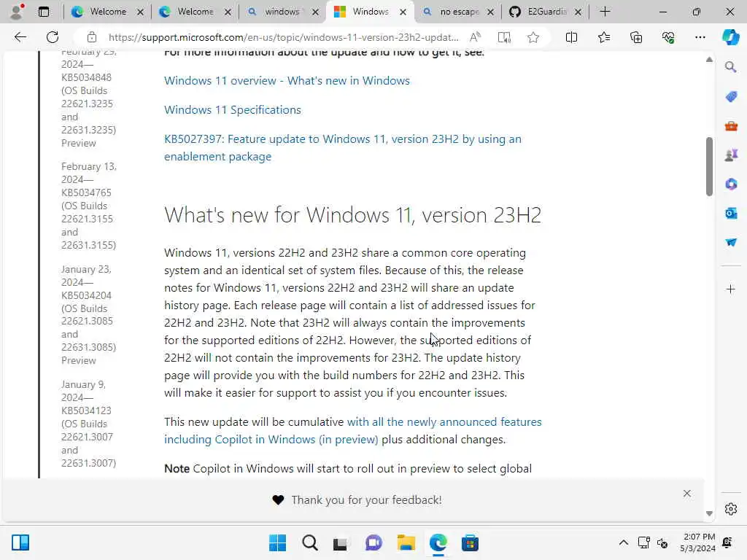The image size is (747, 560).
Task: Open Microsoft Store from taskbar
Action: click(x=470, y=542)
